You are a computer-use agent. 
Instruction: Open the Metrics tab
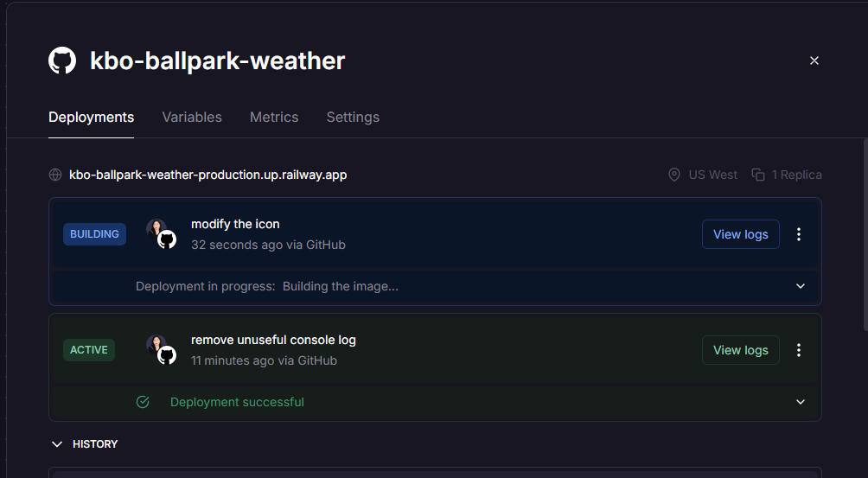pyautogui.click(x=274, y=118)
